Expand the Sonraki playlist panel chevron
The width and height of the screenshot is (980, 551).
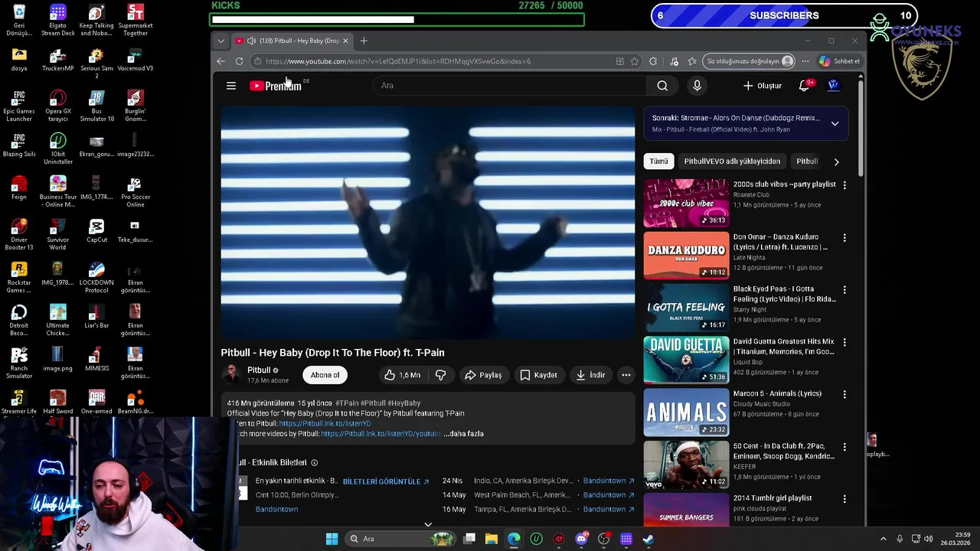[835, 123]
